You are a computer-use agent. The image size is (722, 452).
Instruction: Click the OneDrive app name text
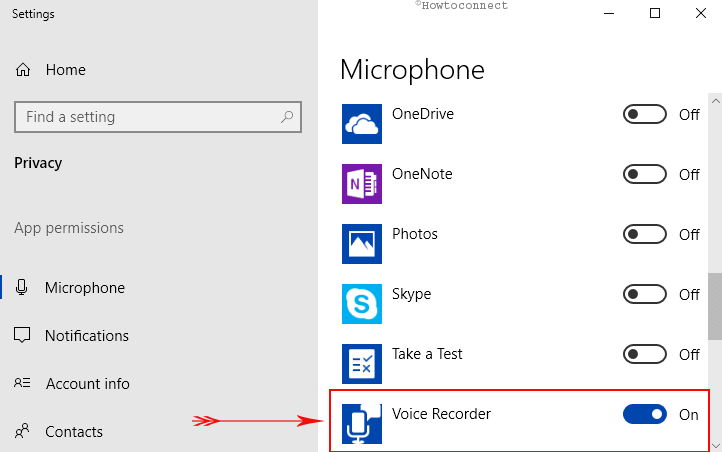[423, 114]
